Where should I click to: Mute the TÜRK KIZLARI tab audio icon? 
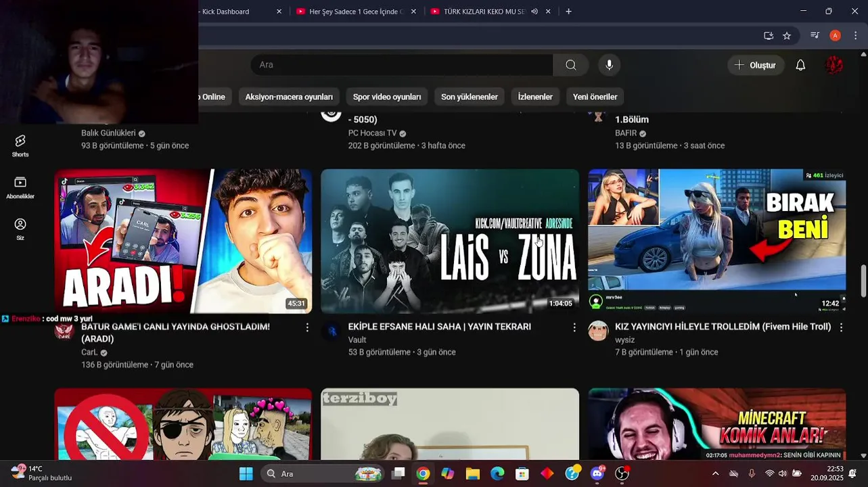(x=534, y=11)
